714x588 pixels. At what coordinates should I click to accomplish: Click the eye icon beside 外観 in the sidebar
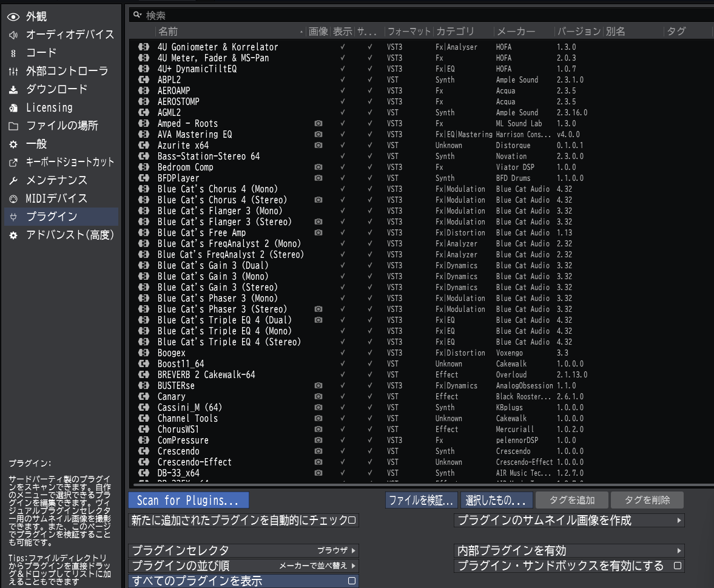[x=13, y=17]
